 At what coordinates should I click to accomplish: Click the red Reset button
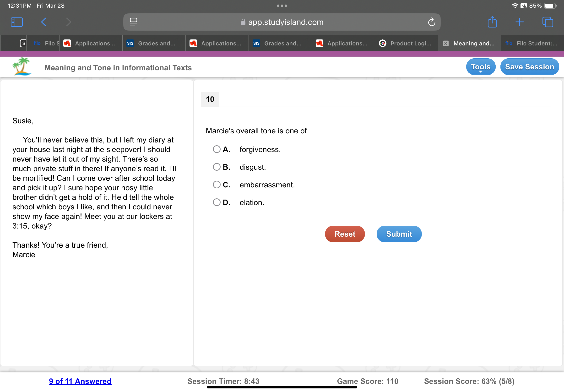(345, 234)
